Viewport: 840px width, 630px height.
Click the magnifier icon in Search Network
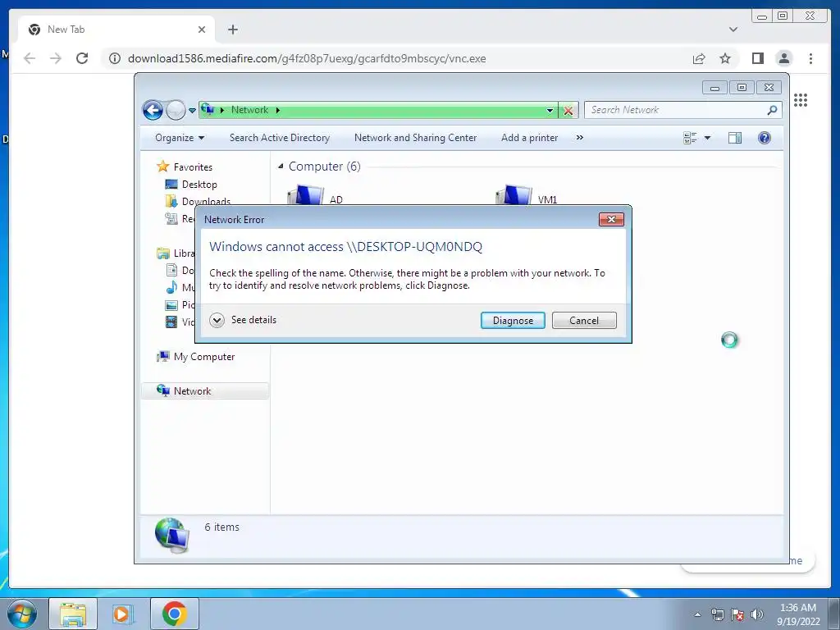[x=772, y=110]
